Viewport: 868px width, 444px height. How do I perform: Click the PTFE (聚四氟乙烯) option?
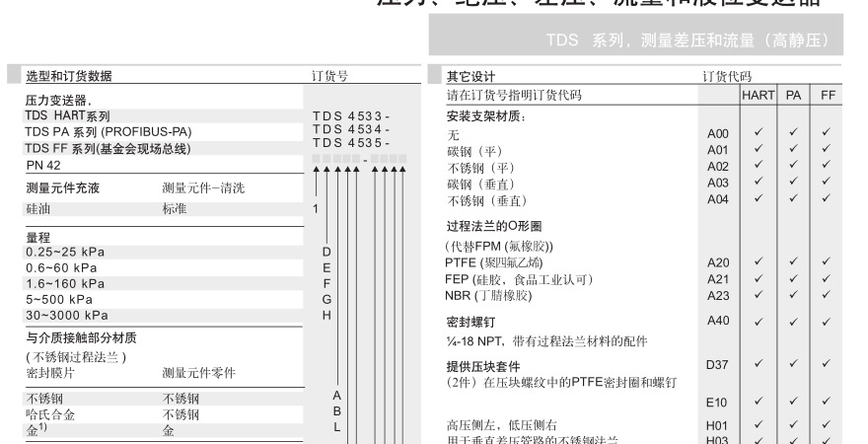click(x=494, y=262)
